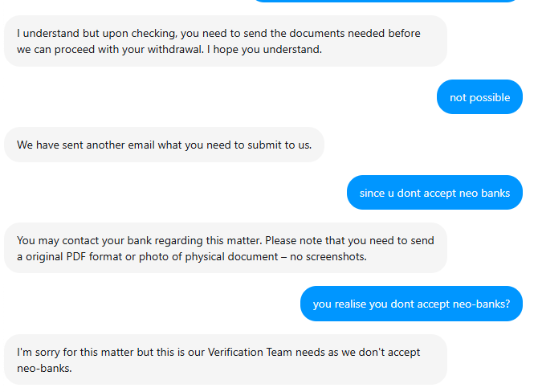Select the "We have sent another email" message
Screen dimensions: 534x392
164,145
